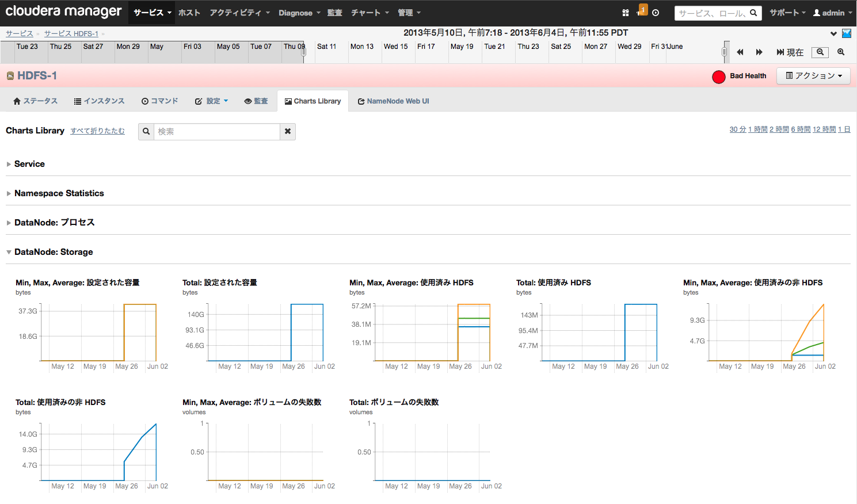This screenshot has height=504, width=857.
Task: Switch to the ステータス tab
Action: (35, 101)
